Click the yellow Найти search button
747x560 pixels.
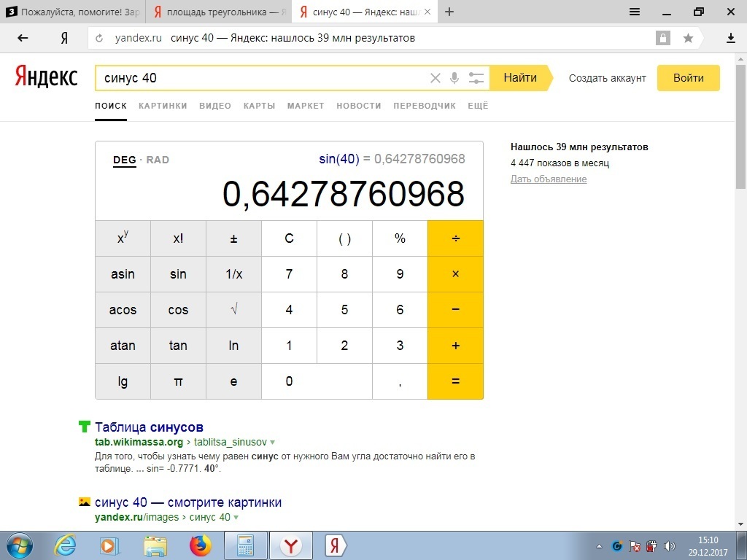click(521, 77)
